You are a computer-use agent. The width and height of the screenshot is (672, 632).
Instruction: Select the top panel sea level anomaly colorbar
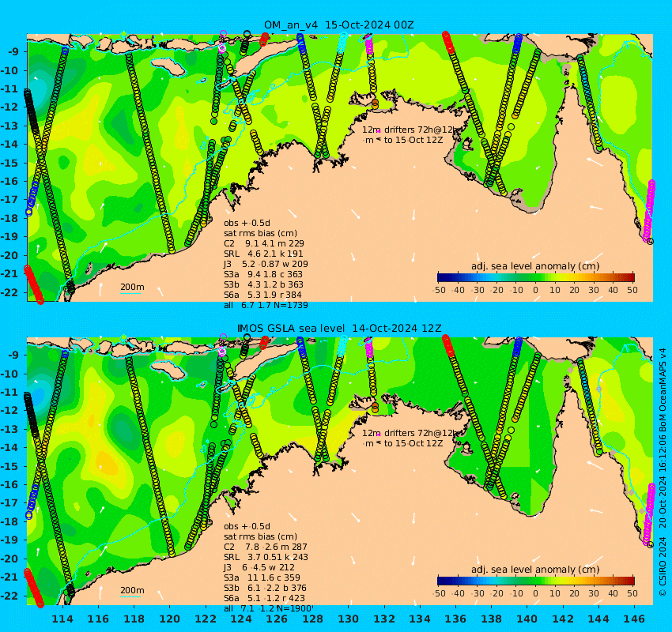tap(536, 277)
